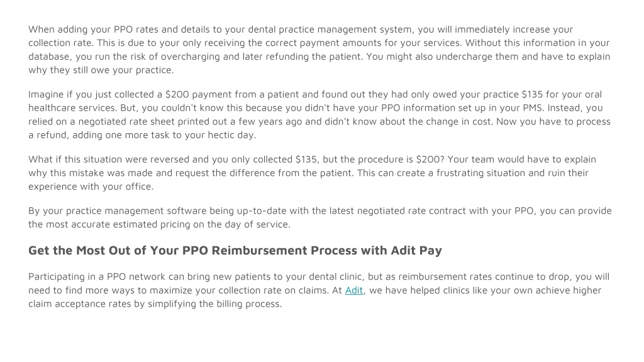Click the text "claim acceptance rates by simplifying"

click(119, 304)
